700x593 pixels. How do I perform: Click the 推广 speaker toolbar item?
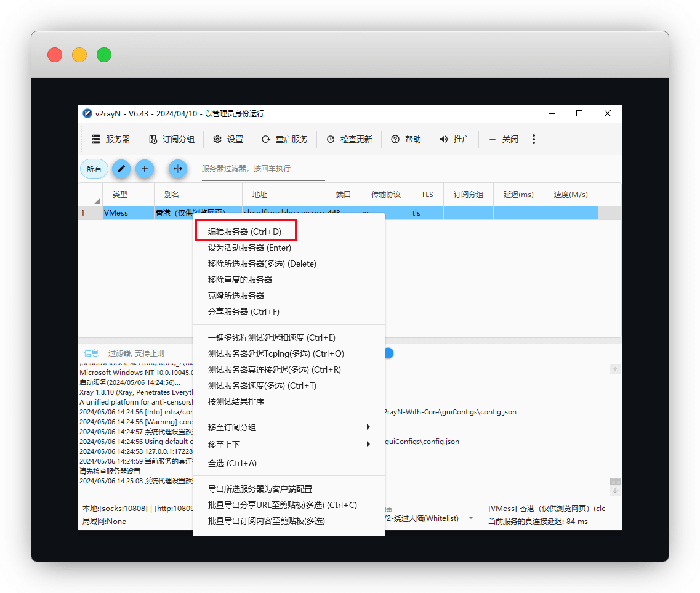coord(454,139)
